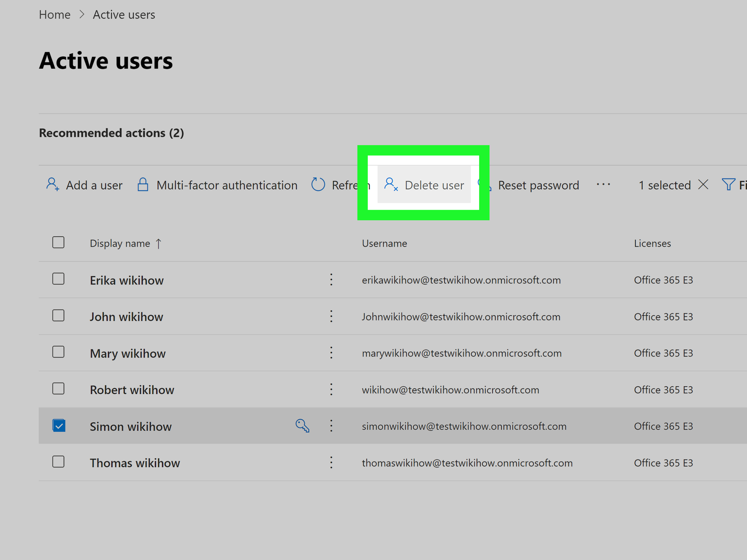Click Office 365 E3 license for John

click(663, 317)
